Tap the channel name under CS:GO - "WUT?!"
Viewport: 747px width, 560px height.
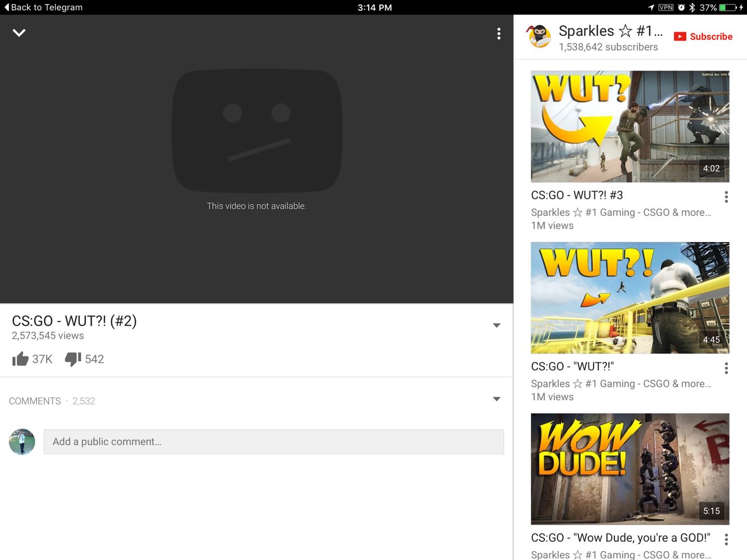[x=621, y=384]
